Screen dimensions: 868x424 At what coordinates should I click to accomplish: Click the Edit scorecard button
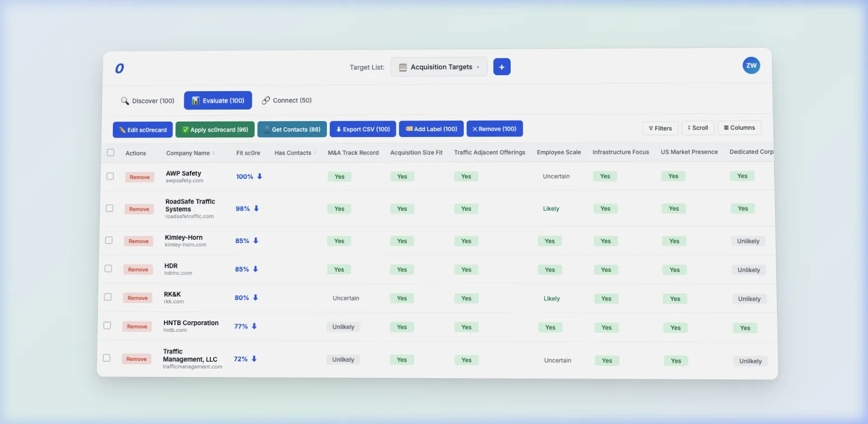click(x=143, y=130)
